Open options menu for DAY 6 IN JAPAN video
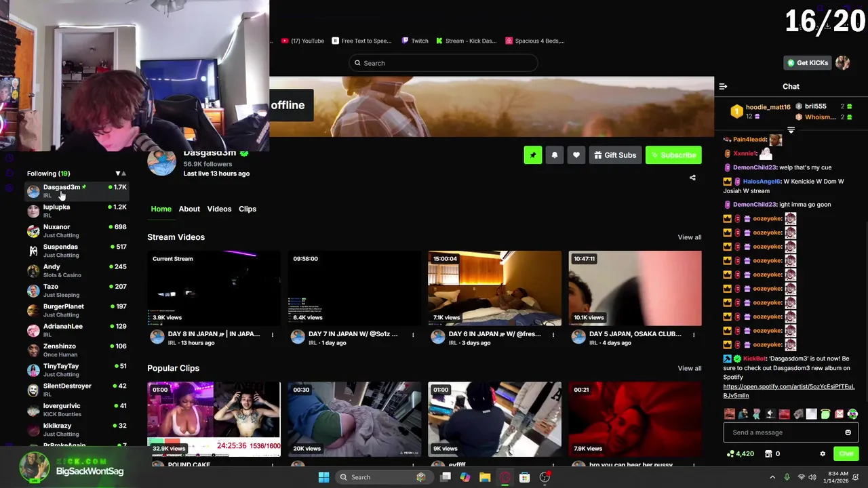Screen dimensions: 868x488 click(x=553, y=334)
